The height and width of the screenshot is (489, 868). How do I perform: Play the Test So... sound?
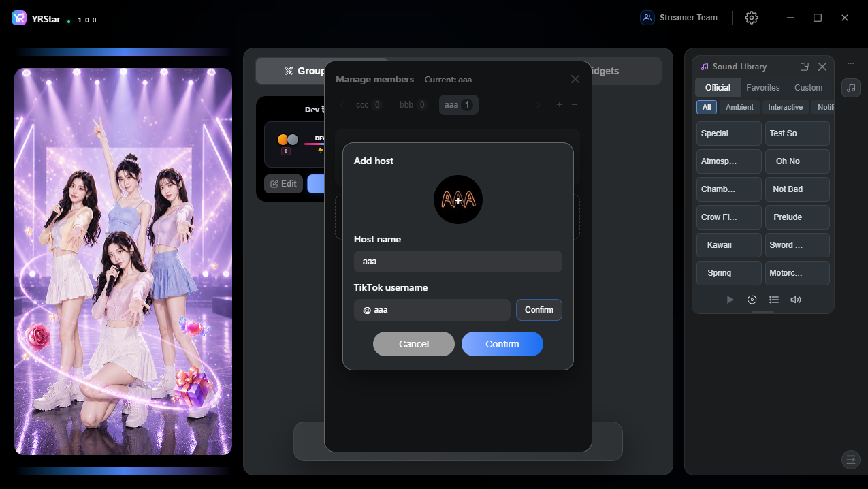[x=797, y=133]
